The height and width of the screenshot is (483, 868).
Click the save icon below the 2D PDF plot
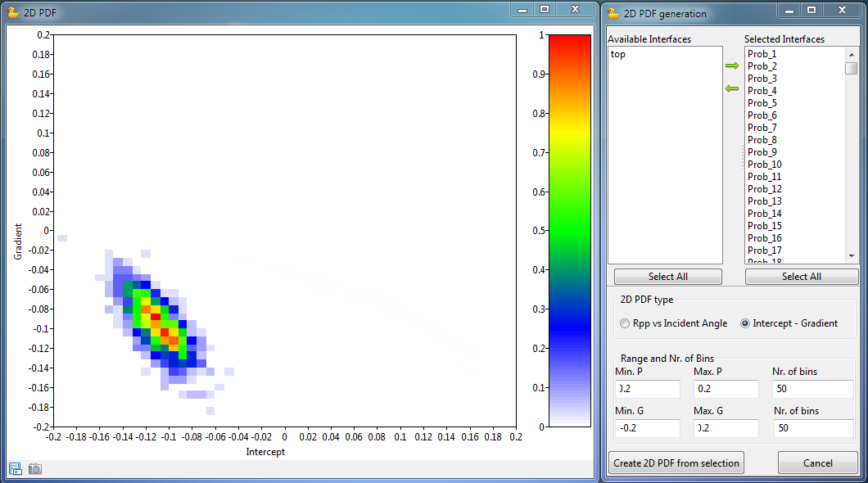[x=16, y=469]
